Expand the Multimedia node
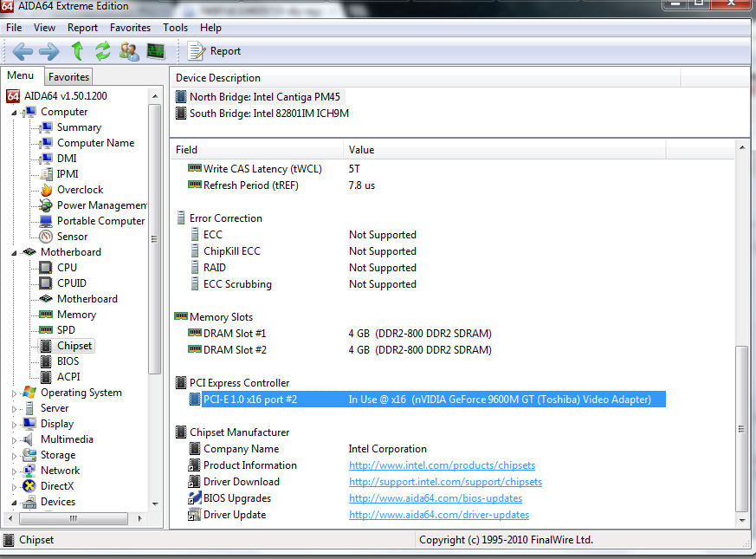756x559 pixels. coord(14,439)
